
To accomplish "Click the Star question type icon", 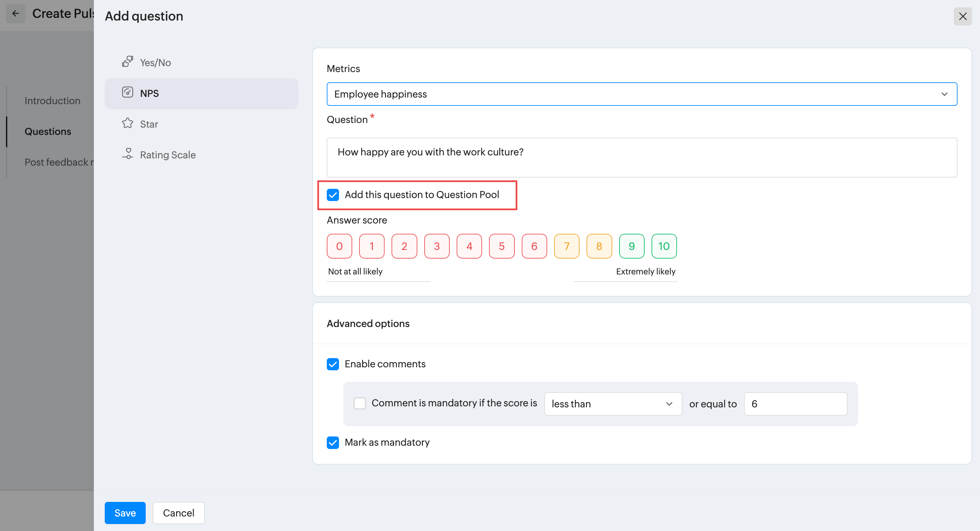I will (x=128, y=123).
